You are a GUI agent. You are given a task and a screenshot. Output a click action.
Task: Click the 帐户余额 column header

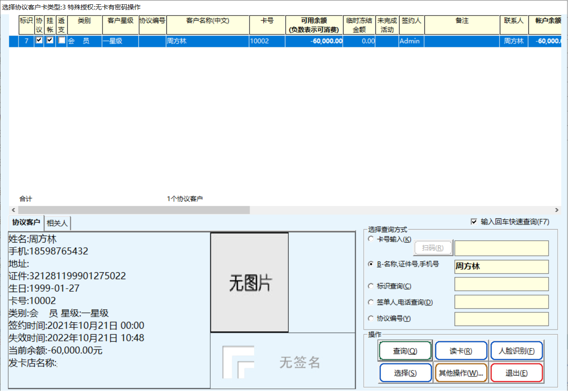[x=545, y=25]
